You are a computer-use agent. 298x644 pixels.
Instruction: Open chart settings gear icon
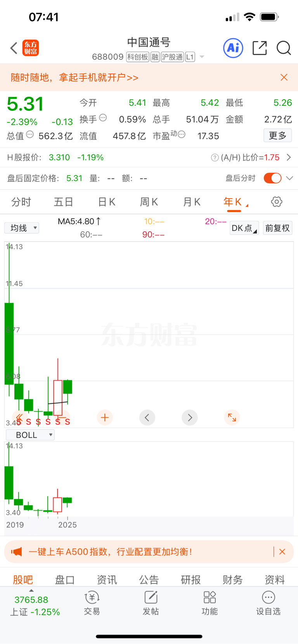[x=277, y=201]
